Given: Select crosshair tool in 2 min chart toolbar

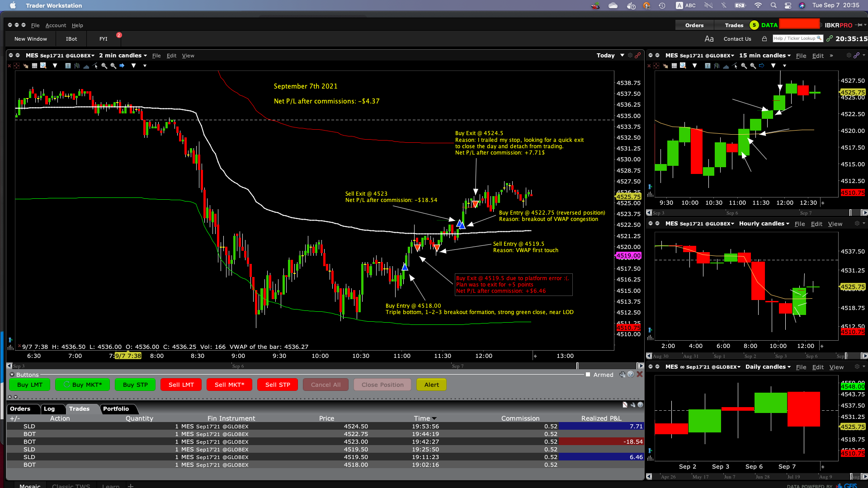Looking at the screenshot, I should coord(16,66).
